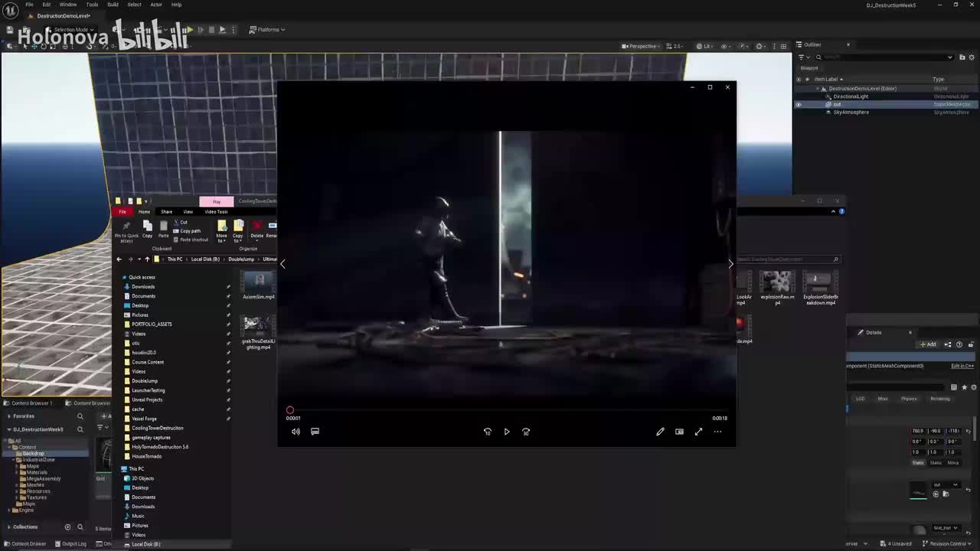Image resolution: width=980 pixels, height=551 pixels.
Task: Open the Home tab in File Explorer
Action: [x=144, y=211]
